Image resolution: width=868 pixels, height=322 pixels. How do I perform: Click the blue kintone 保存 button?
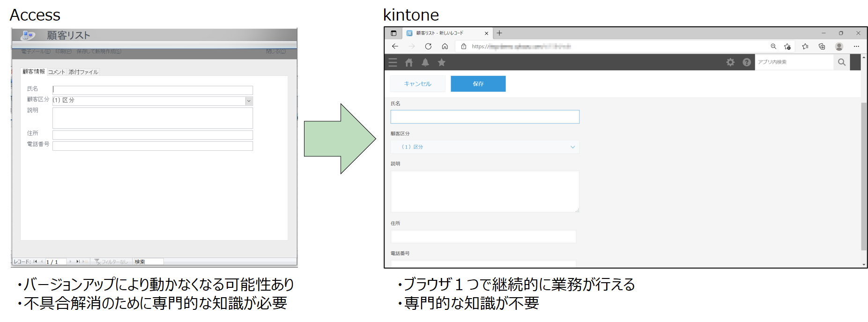[x=478, y=84]
